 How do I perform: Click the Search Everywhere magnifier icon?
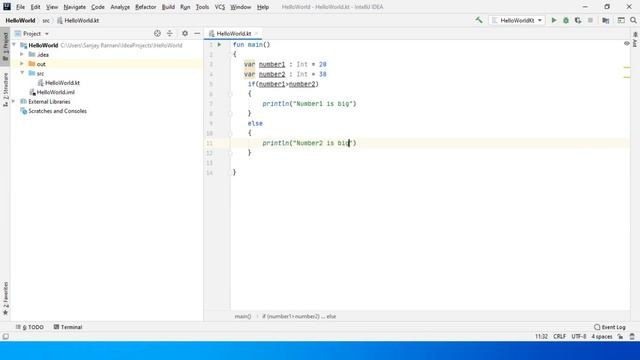[633, 20]
